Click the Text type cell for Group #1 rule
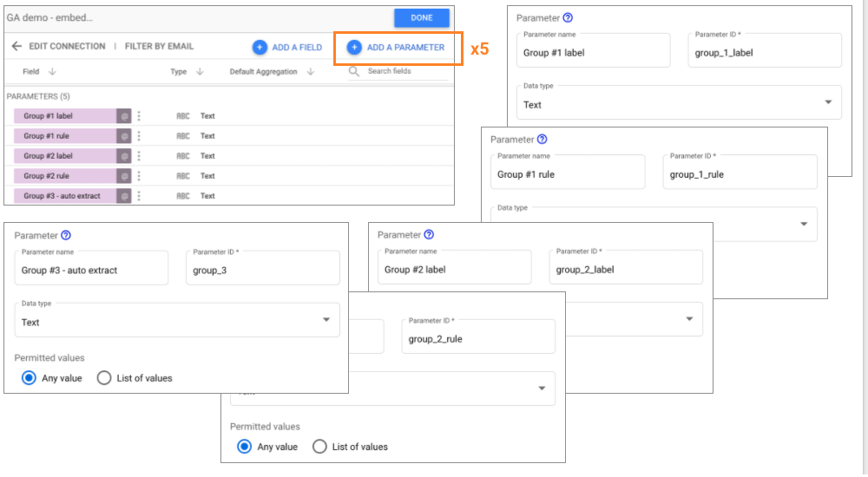 [207, 136]
